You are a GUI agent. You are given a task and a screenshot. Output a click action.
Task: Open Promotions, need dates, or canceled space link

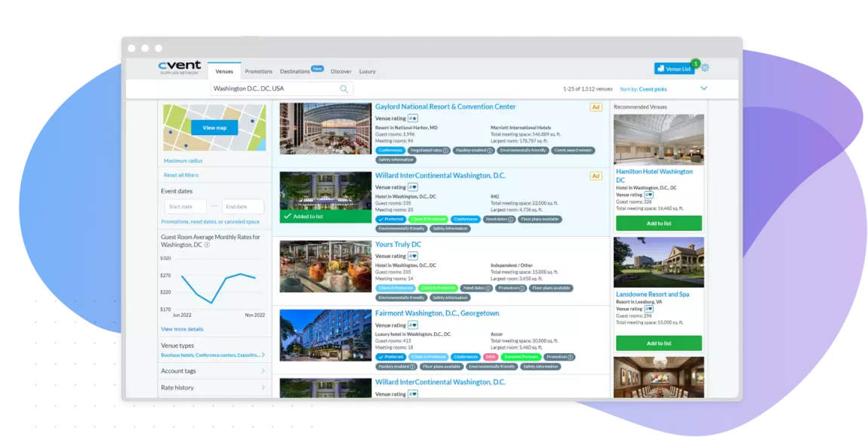click(211, 222)
